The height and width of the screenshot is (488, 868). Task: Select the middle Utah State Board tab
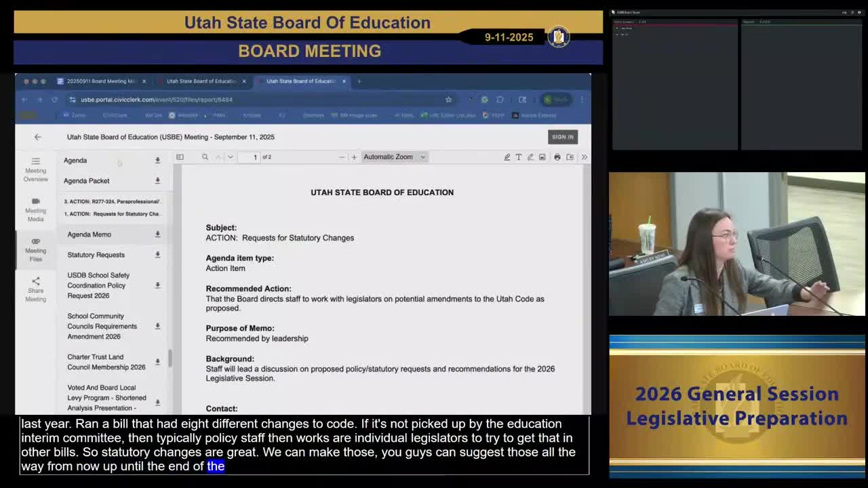pyautogui.click(x=201, y=81)
